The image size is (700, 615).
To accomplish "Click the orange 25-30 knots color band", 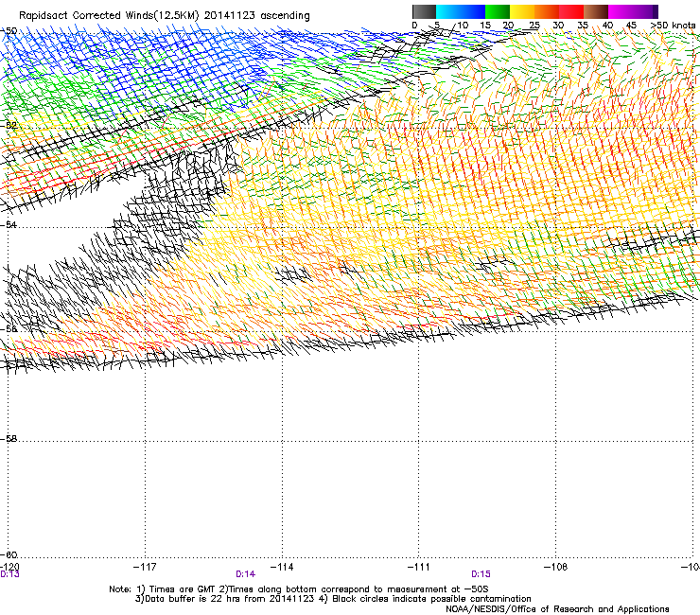I will pos(547,11).
